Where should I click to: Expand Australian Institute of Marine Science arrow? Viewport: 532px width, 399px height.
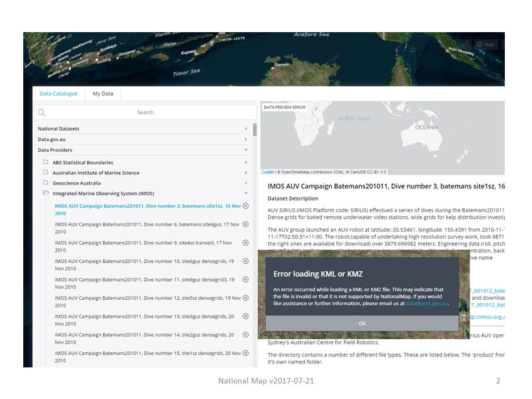pos(246,173)
